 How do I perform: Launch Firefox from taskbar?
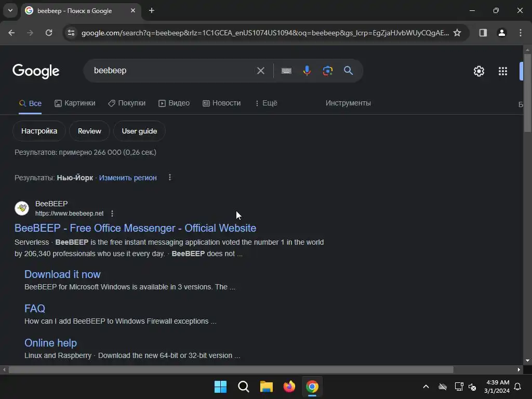tap(289, 387)
